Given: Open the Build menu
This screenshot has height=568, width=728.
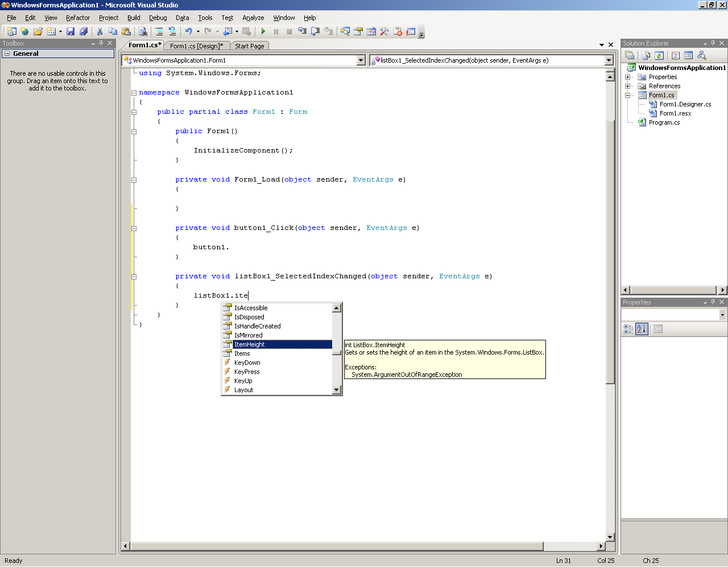Looking at the screenshot, I should 134,18.
